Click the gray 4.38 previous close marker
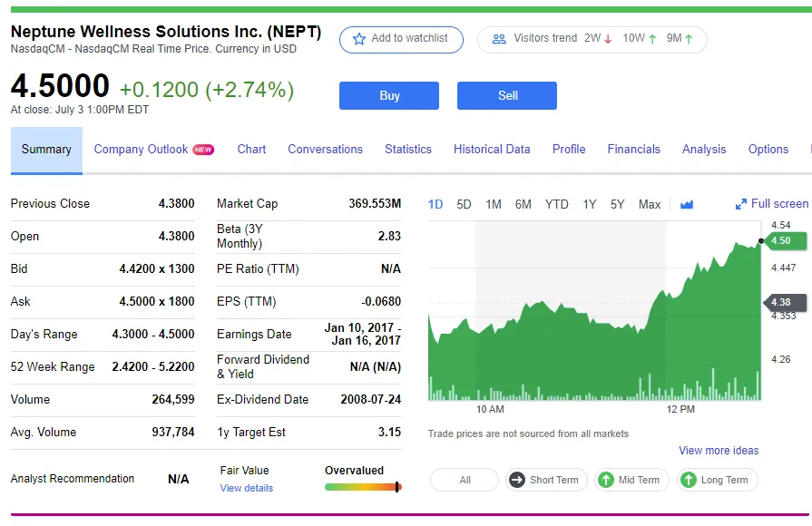 pos(785,302)
